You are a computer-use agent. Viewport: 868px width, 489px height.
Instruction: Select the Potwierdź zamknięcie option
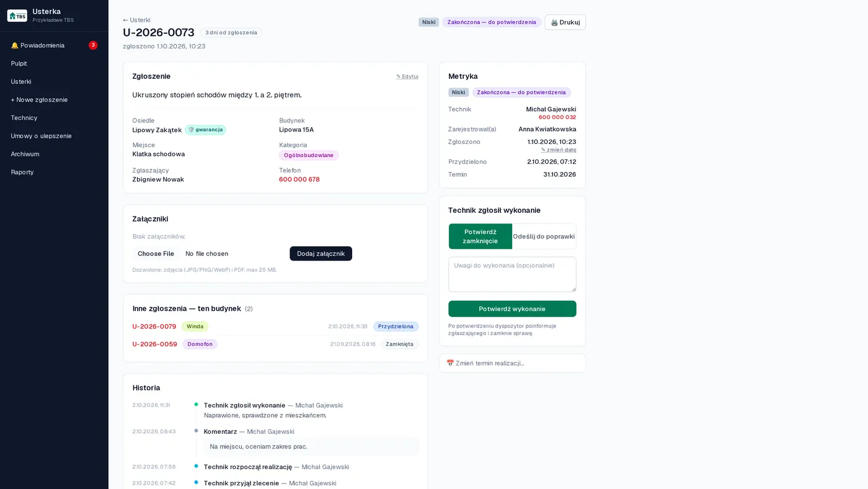pos(480,236)
